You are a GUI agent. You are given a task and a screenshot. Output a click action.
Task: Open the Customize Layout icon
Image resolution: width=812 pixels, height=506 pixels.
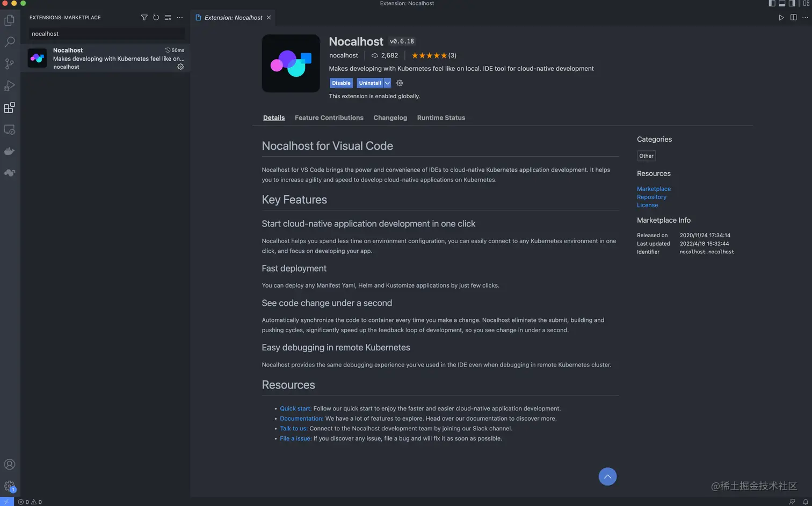click(x=806, y=3)
